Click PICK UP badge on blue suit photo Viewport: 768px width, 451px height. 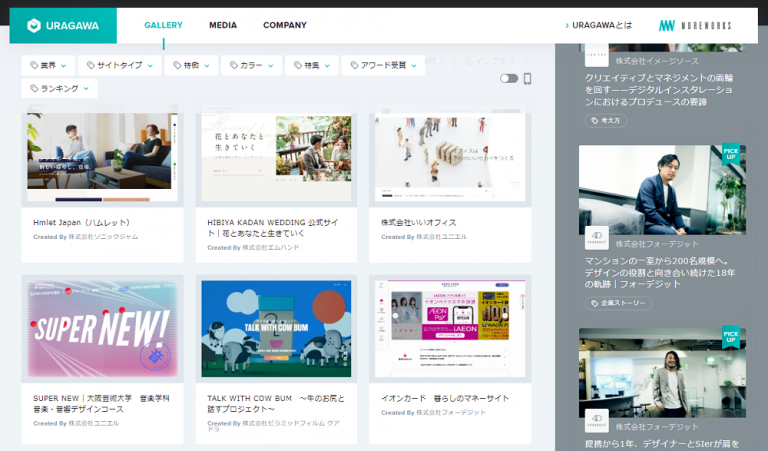731,154
